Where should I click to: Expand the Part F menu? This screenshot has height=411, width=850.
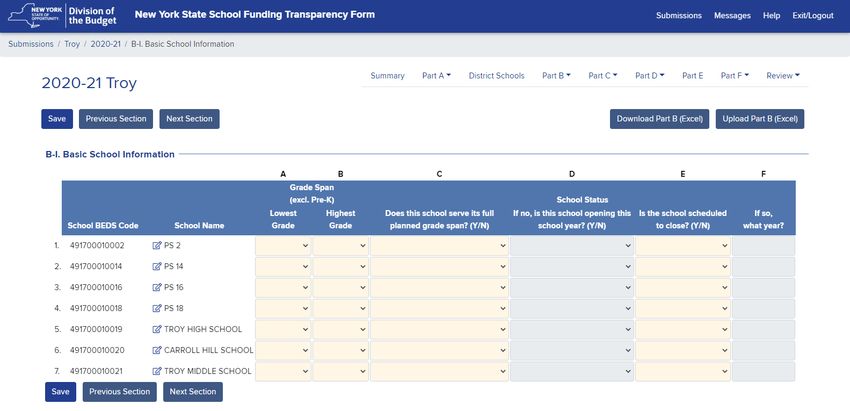point(735,76)
